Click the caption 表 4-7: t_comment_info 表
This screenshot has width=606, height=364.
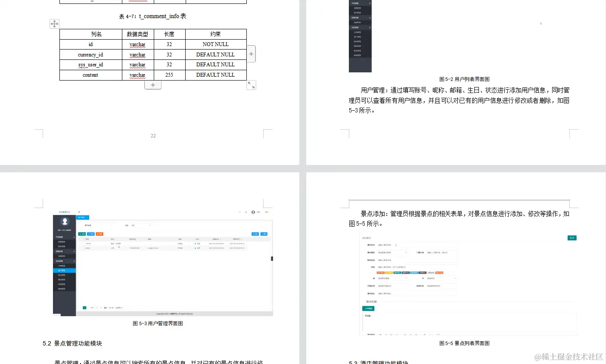tap(152, 16)
